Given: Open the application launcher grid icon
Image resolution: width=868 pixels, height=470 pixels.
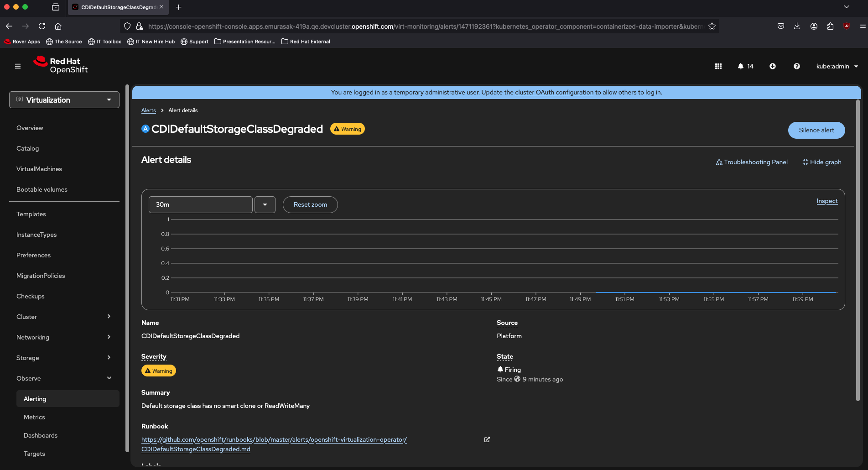Looking at the screenshot, I should [718, 66].
